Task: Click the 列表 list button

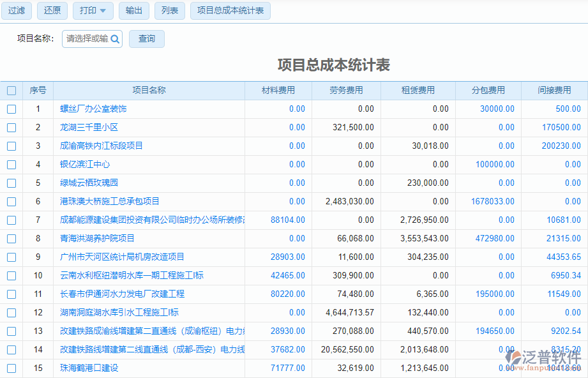Action: [x=169, y=11]
